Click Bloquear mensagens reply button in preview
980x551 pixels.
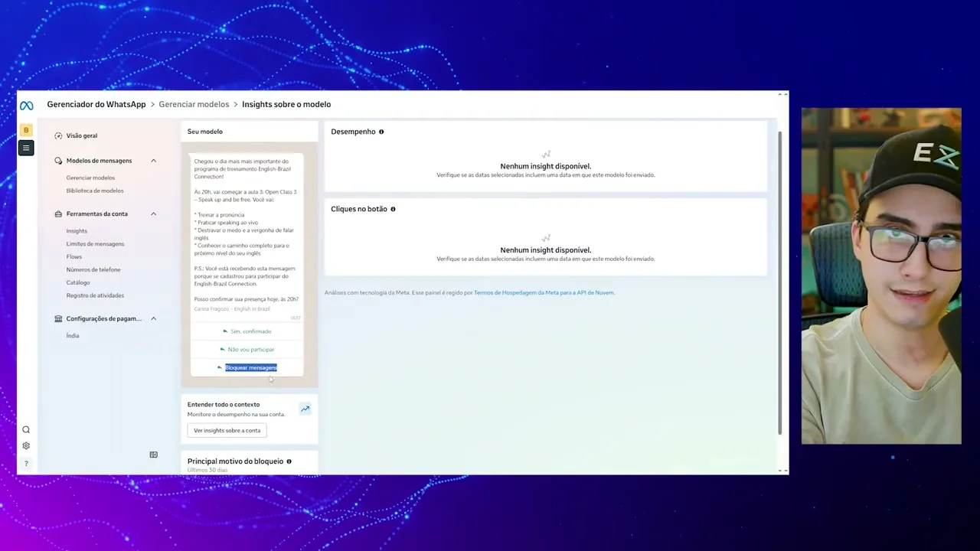[247, 367]
